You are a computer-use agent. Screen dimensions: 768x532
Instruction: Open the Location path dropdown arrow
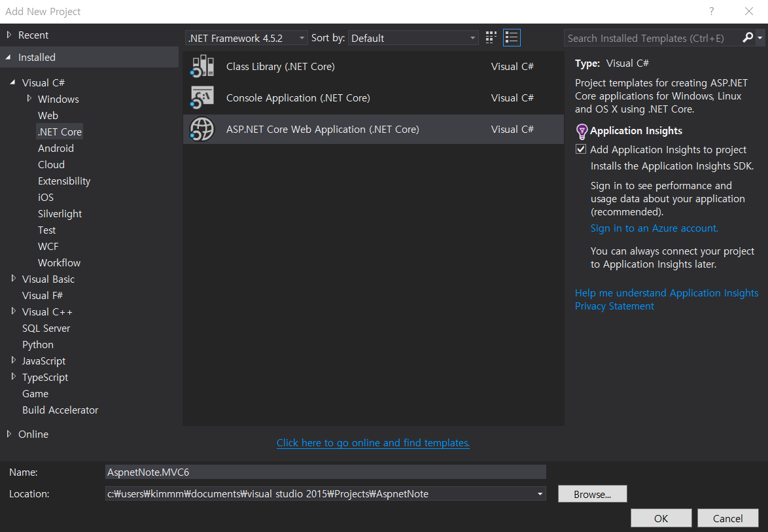[540, 494]
